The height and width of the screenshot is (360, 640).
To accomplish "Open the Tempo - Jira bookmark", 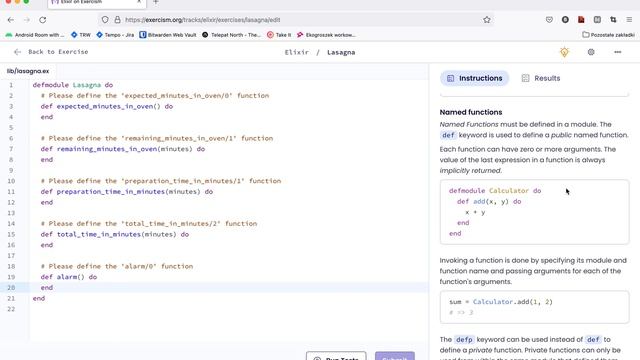I will click(x=115, y=35).
